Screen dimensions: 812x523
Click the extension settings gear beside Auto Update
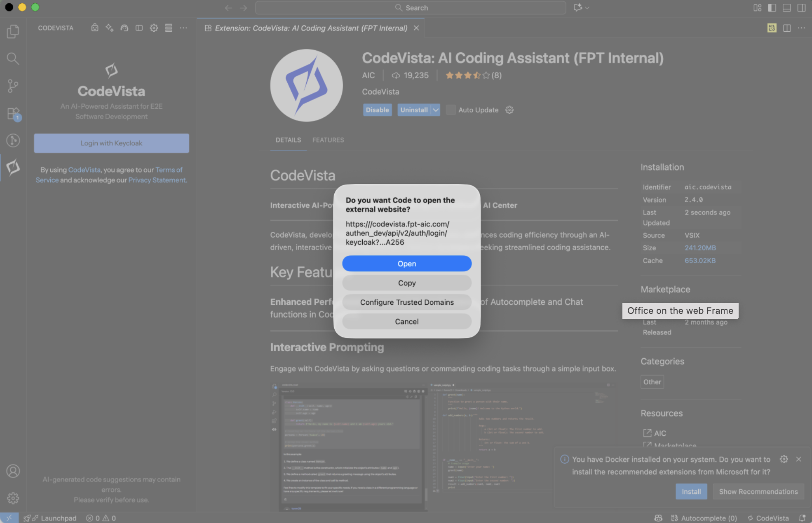pyautogui.click(x=509, y=110)
